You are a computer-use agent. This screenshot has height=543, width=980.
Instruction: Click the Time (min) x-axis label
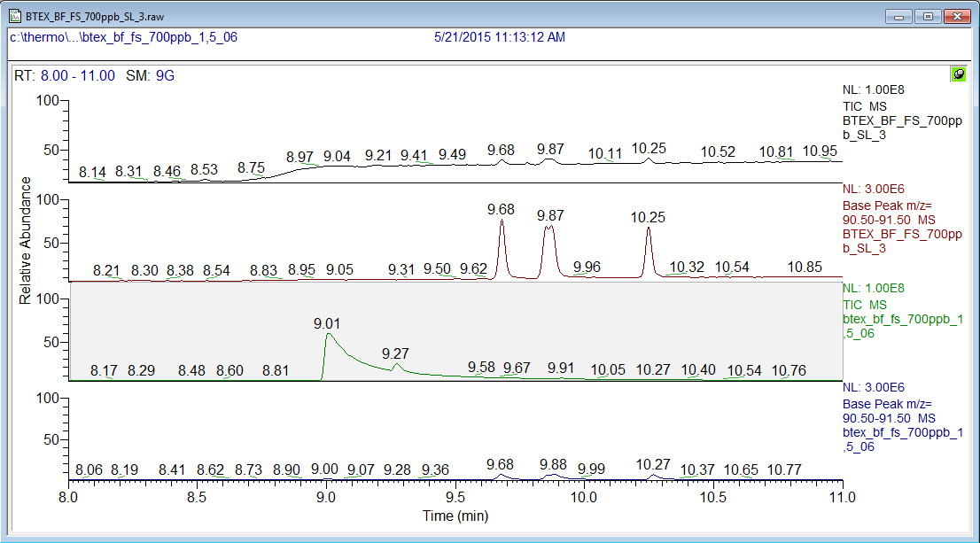455,516
